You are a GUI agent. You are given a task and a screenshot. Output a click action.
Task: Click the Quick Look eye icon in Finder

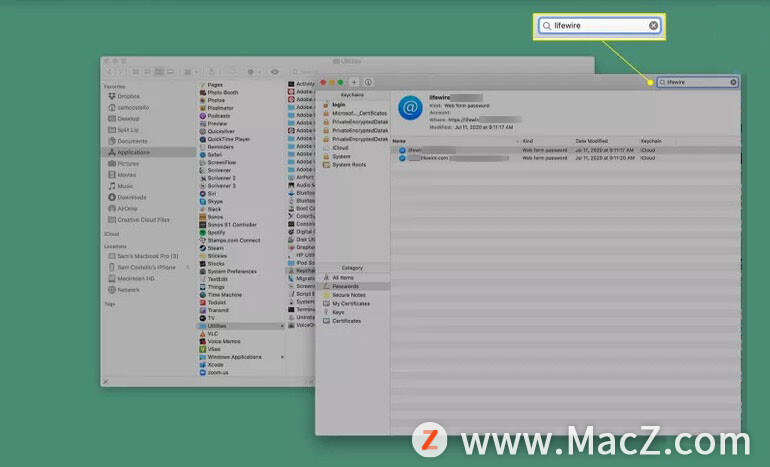point(275,72)
